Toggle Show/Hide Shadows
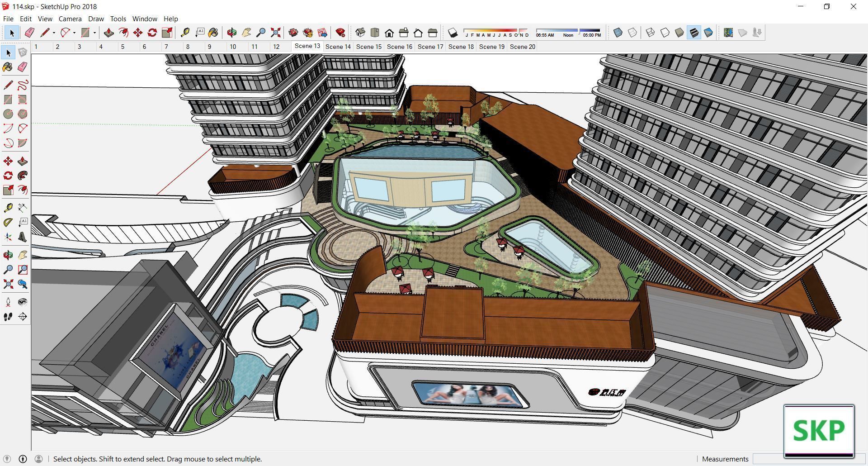 pos(453,33)
